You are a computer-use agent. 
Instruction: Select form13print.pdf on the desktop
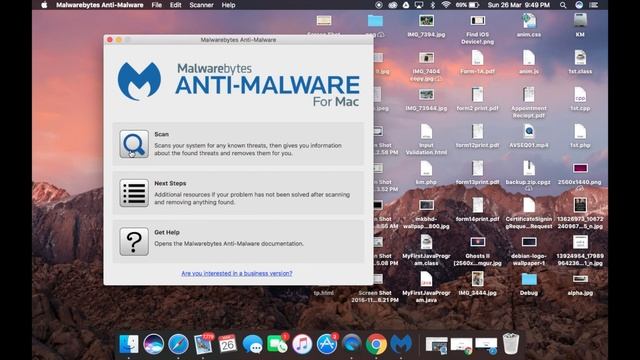(x=478, y=169)
